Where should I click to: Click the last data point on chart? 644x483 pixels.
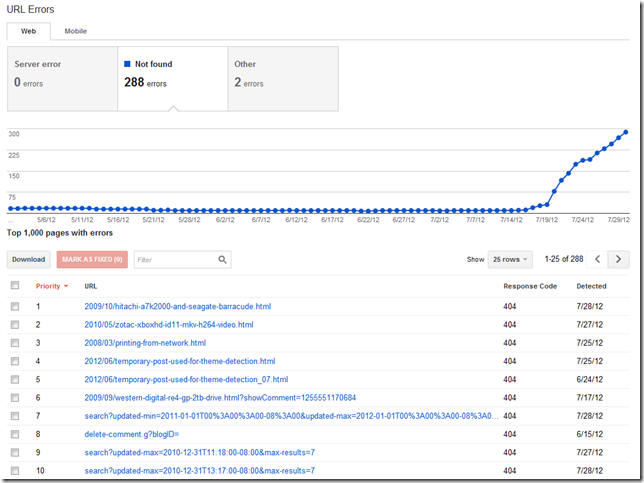tap(626, 132)
